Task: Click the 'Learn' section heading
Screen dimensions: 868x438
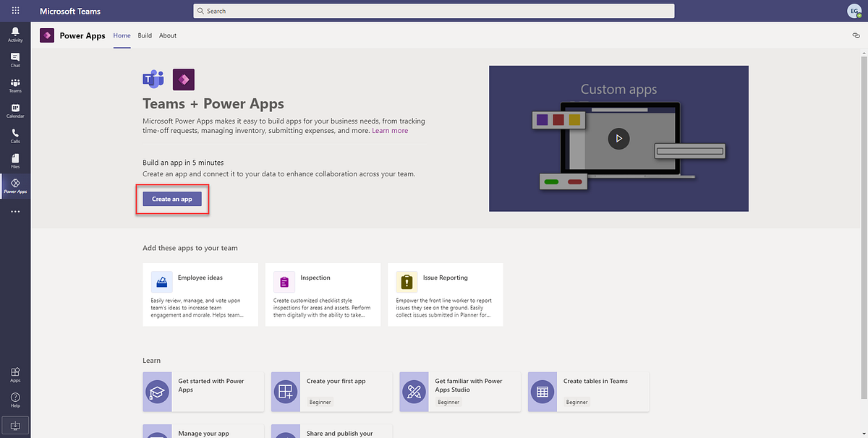Action: point(152,360)
